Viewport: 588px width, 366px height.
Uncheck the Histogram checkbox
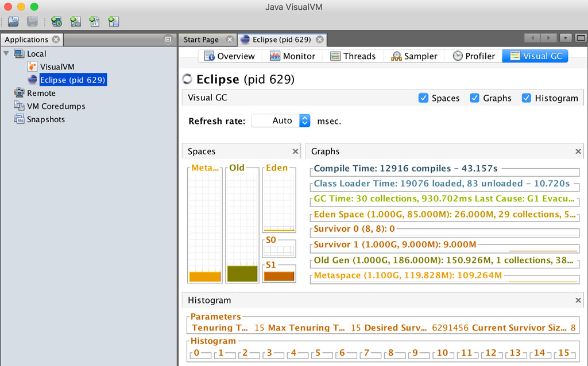(x=527, y=98)
